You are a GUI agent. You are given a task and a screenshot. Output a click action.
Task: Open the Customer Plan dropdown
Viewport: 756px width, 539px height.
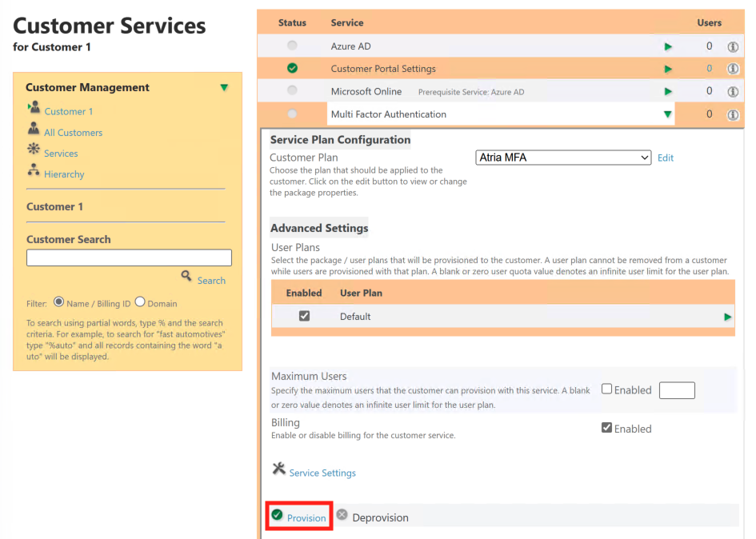563,158
